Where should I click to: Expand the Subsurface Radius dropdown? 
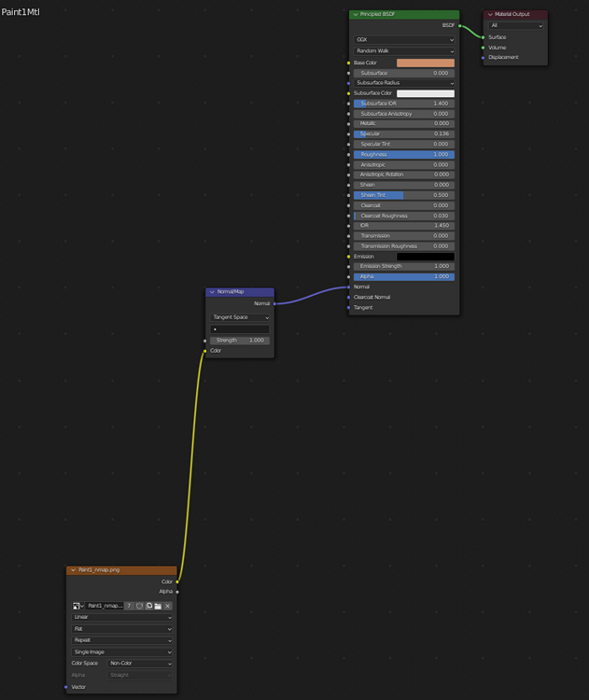404,83
